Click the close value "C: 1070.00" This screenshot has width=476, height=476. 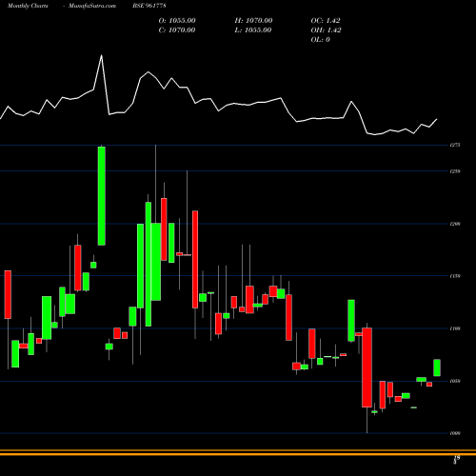click(177, 30)
